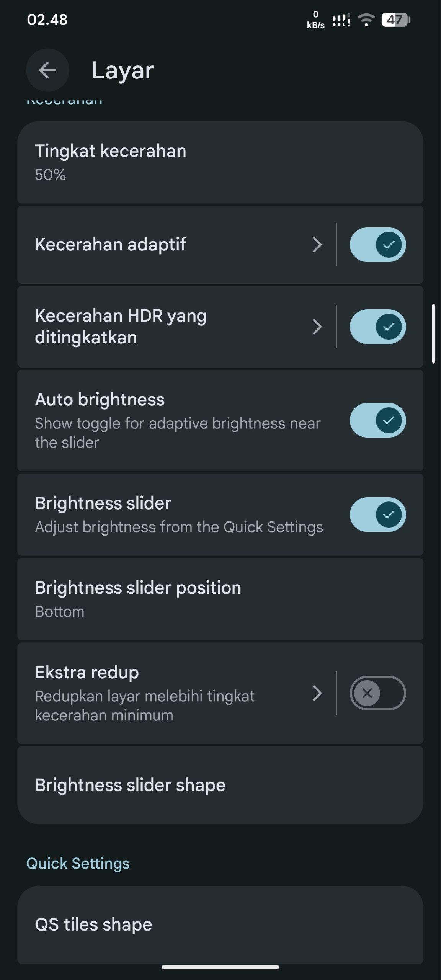Expand Kecerahan HDR settings chevron

(x=317, y=327)
